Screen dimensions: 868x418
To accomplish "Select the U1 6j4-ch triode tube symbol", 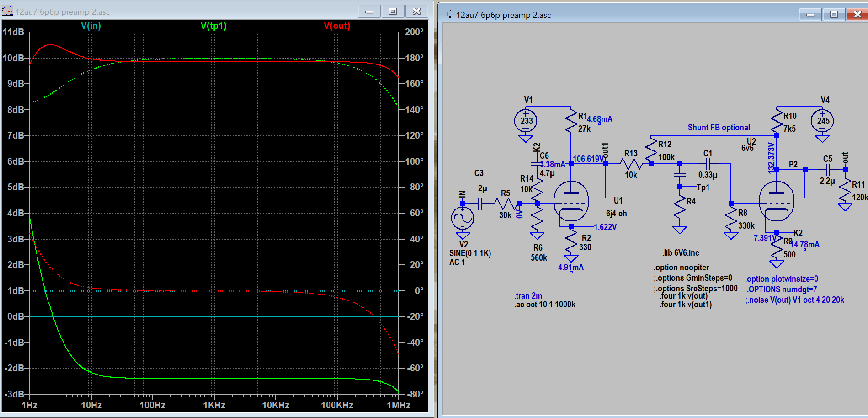I will (571, 201).
